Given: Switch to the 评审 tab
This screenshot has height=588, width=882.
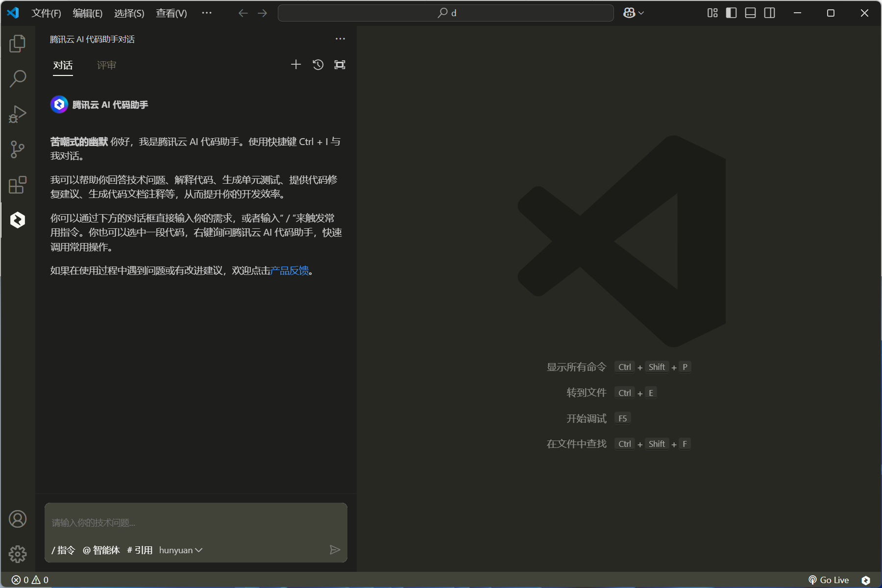Looking at the screenshot, I should click(106, 65).
